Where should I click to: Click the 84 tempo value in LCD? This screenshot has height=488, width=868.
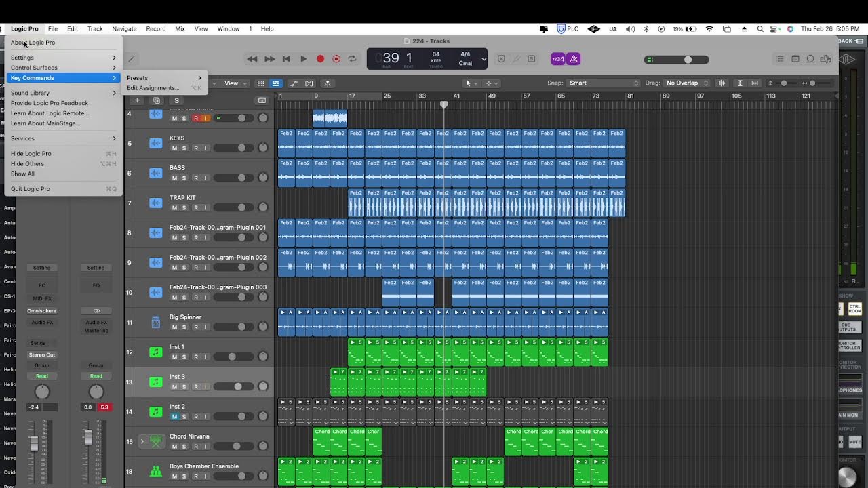(435, 54)
